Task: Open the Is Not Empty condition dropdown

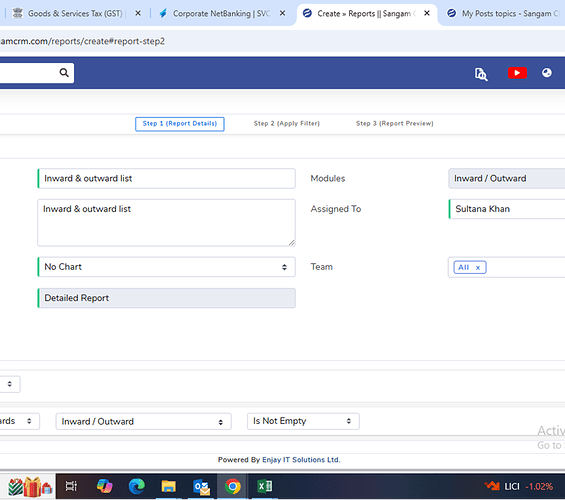Action: click(303, 421)
